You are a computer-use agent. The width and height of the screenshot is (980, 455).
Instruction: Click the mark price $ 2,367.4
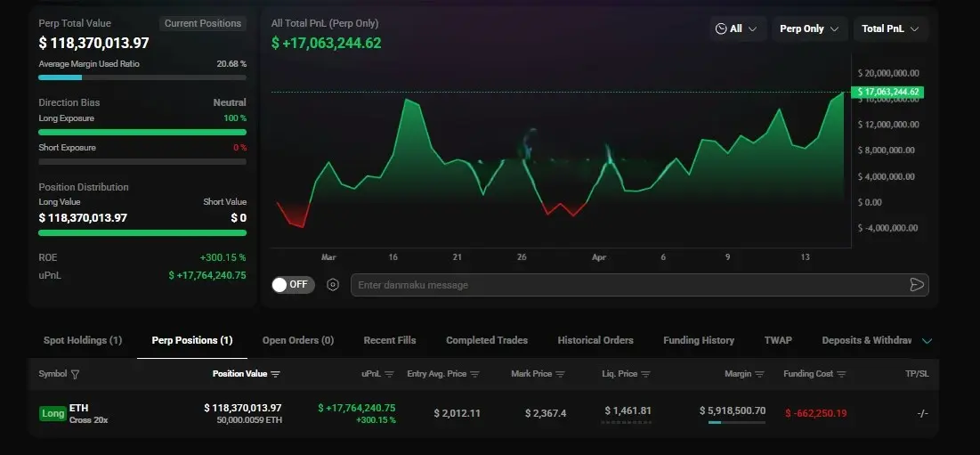pos(546,414)
